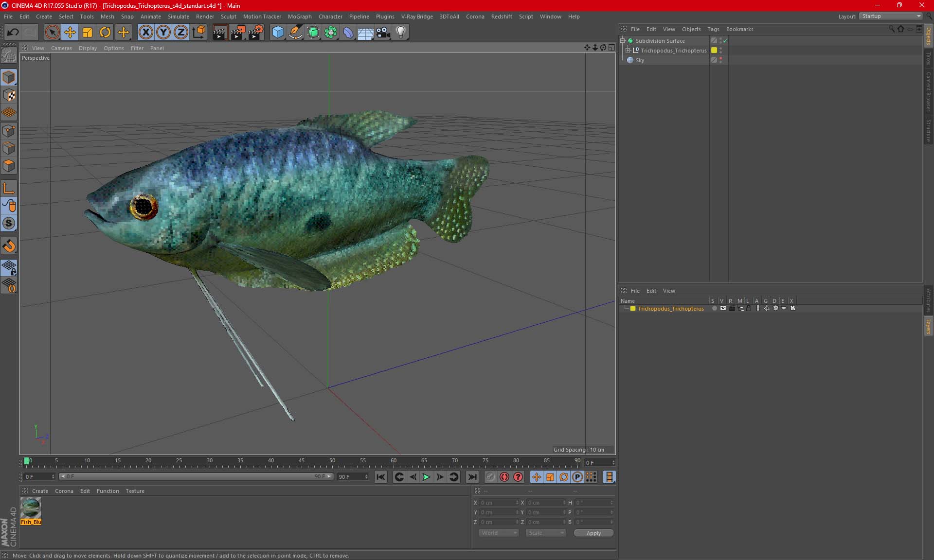Open Render to Picture Viewer
Image resolution: width=934 pixels, height=560 pixels.
[238, 33]
